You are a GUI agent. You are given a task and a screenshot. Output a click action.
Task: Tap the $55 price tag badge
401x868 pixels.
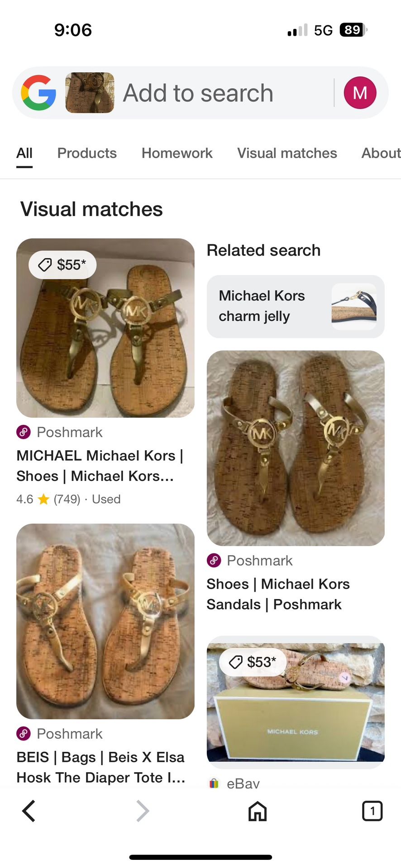[62, 265]
